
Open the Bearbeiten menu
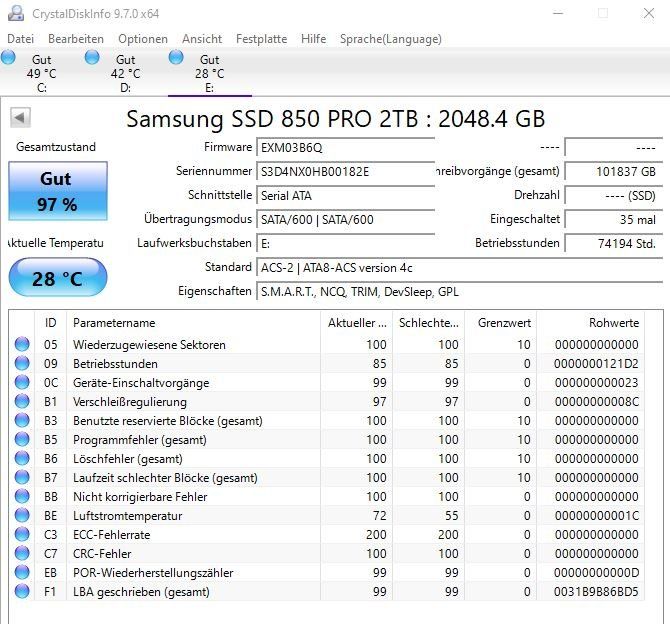click(x=76, y=39)
